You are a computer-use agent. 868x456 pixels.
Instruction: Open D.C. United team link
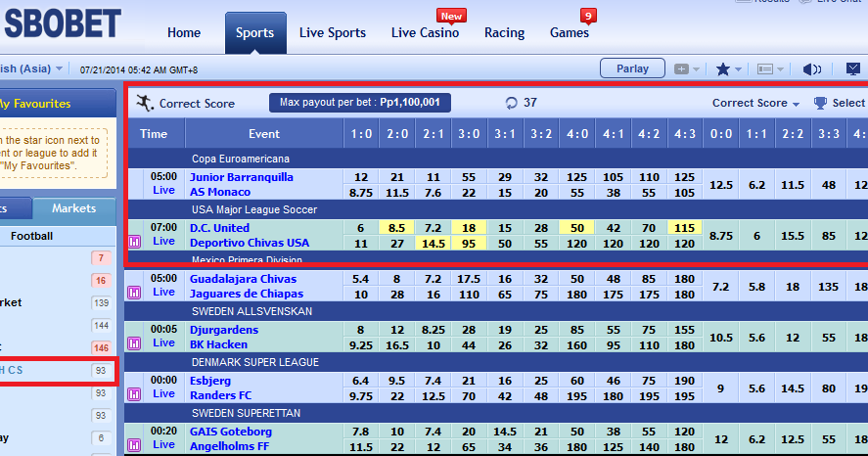click(x=219, y=228)
